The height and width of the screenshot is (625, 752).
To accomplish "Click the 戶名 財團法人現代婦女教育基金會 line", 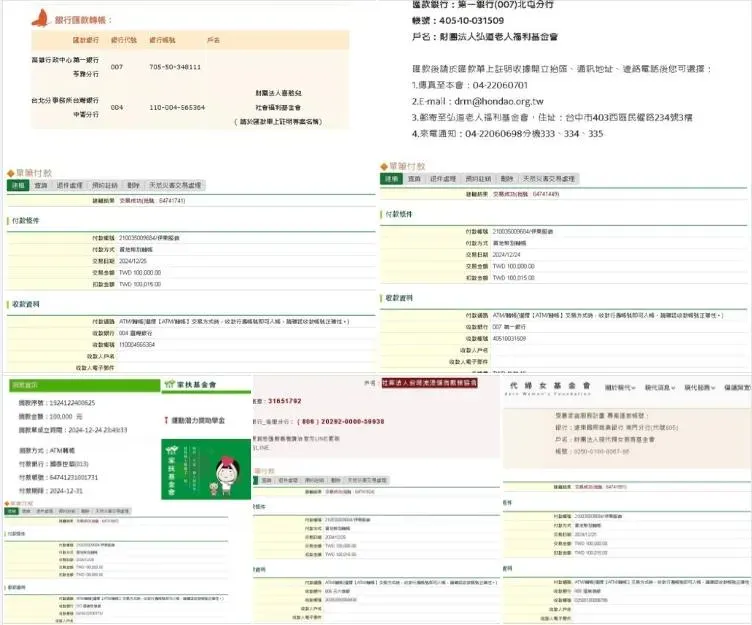I will tap(605, 439).
